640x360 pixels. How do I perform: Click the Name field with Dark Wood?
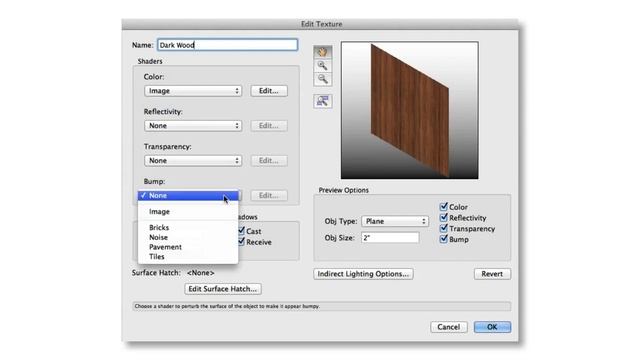227,45
